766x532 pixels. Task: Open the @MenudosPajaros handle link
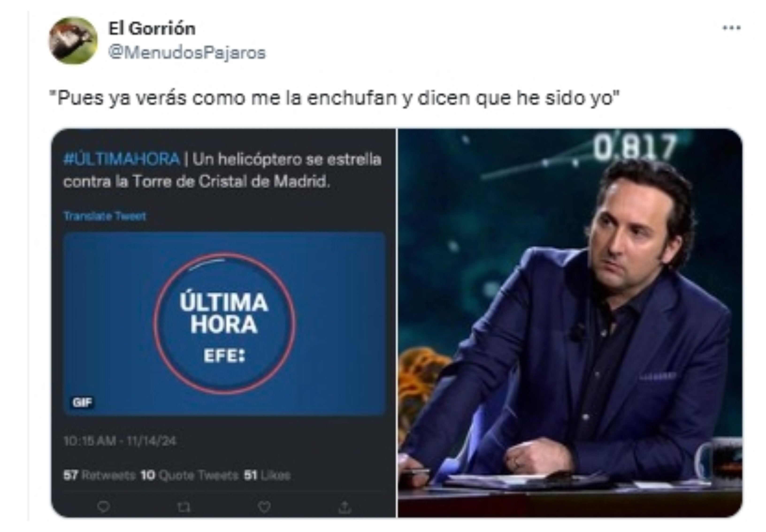187,53
